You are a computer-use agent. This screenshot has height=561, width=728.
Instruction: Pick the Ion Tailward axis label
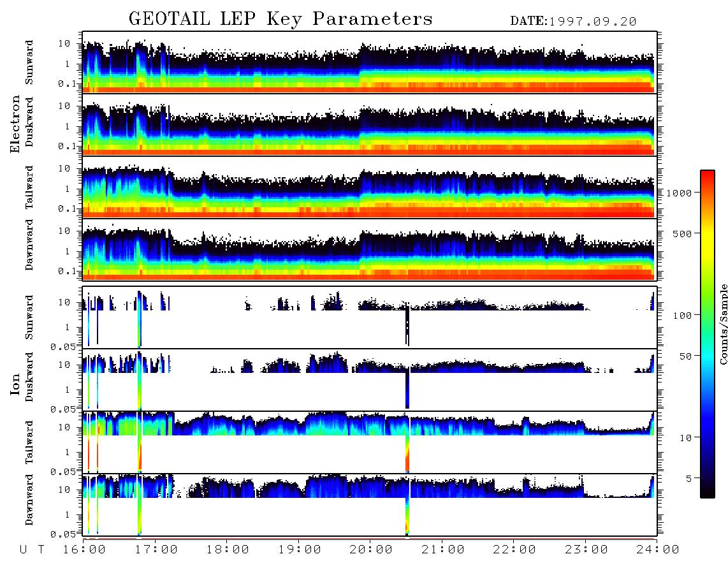pos(29,442)
